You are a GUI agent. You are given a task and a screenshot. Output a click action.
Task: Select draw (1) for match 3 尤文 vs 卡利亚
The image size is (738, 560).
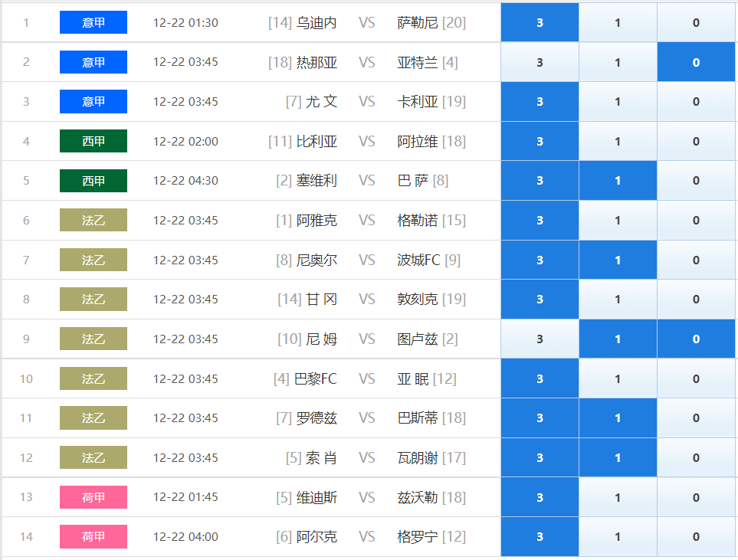tap(618, 102)
